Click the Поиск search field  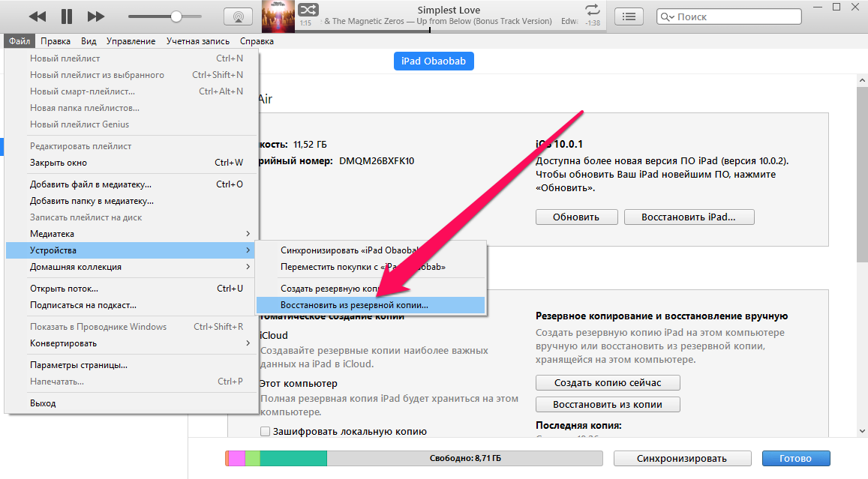pos(728,16)
